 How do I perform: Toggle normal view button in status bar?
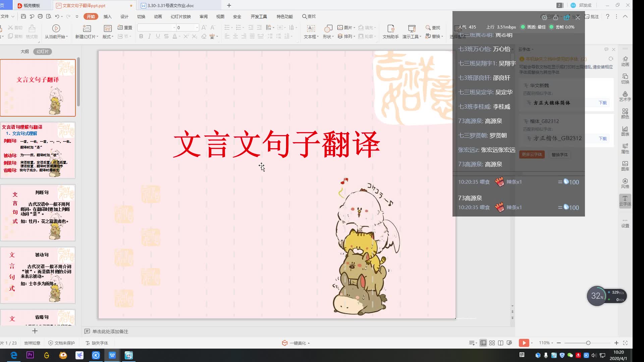point(483,343)
